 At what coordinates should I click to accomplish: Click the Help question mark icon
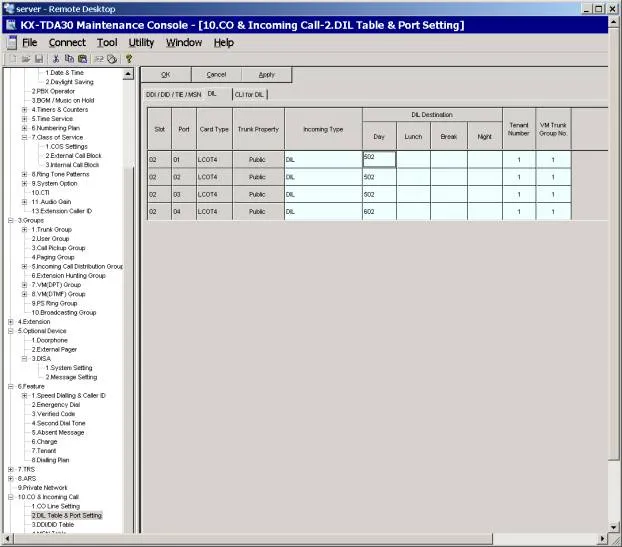coord(129,59)
